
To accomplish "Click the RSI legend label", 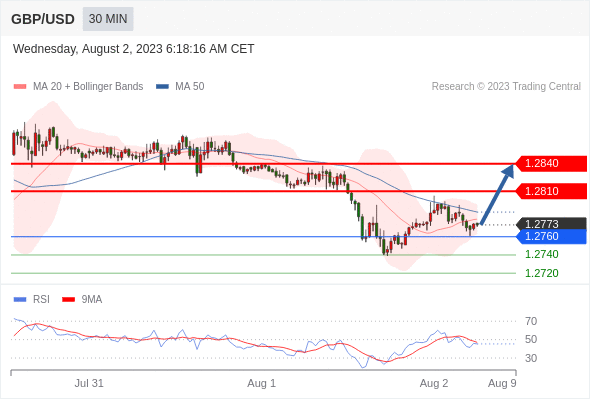I will coord(41,300).
